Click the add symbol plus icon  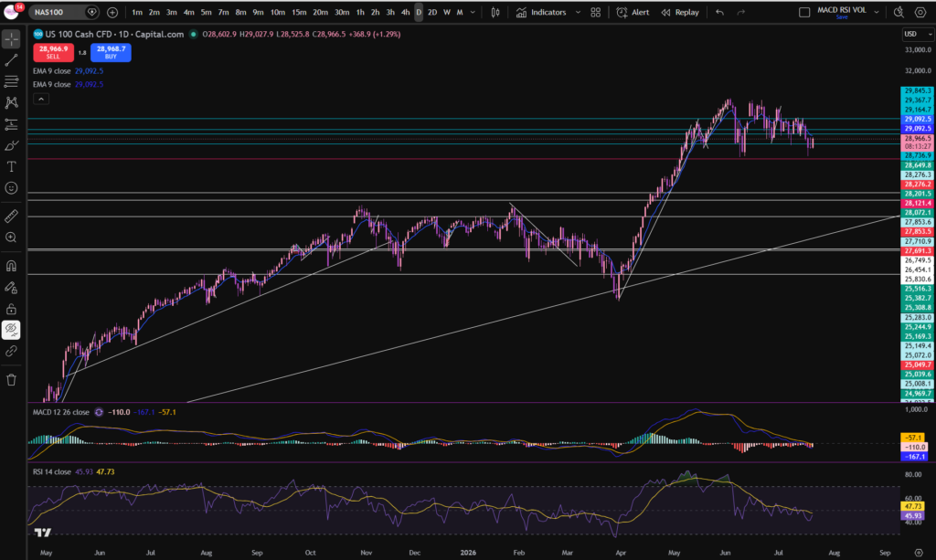click(x=112, y=12)
